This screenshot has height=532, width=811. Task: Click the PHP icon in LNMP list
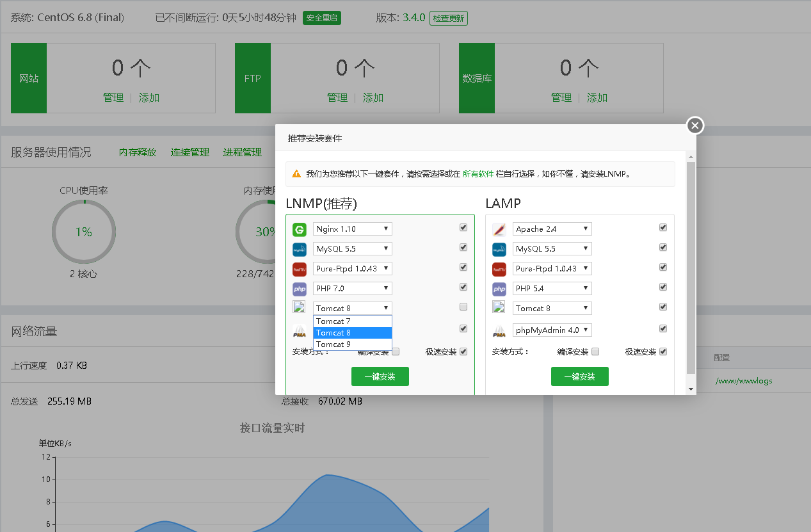click(300, 289)
